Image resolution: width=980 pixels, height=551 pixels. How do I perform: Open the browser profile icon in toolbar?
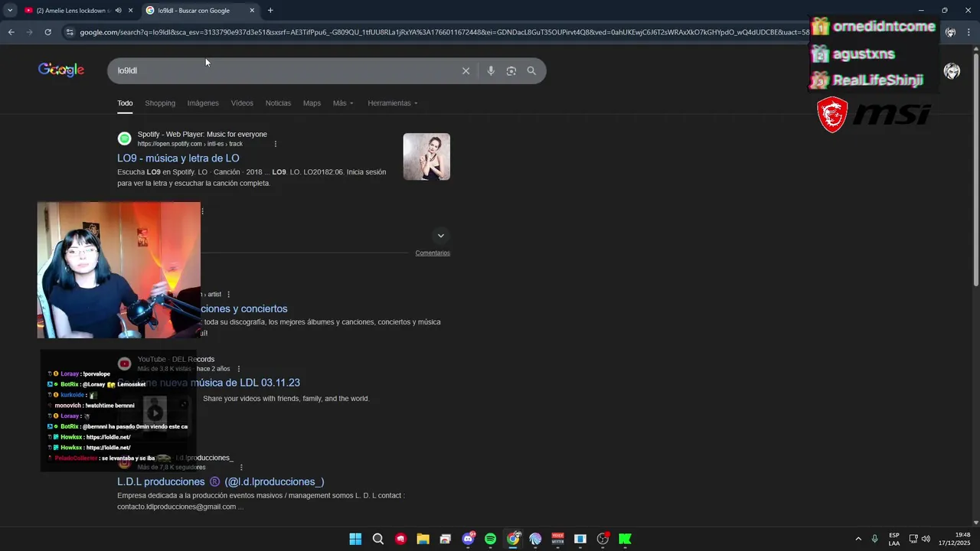pos(950,32)
